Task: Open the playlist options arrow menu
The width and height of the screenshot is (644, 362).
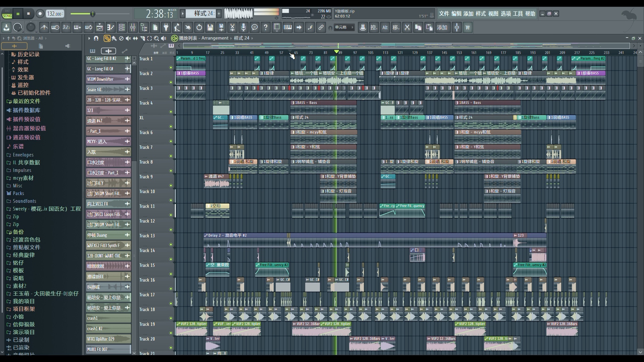Action: (89, 39)
